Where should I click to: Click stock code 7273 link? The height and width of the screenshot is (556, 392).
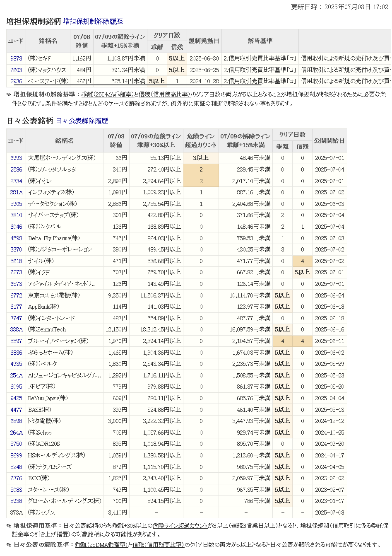coord(16,272)
